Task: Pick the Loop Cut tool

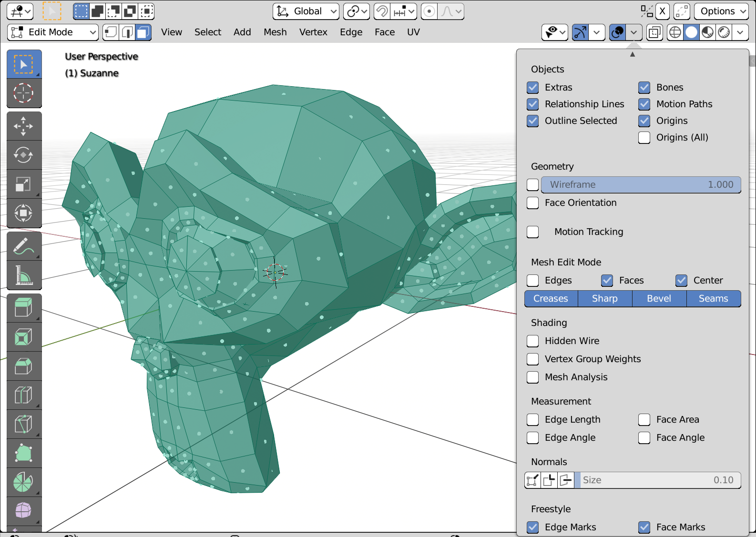Action: point(24,395)
